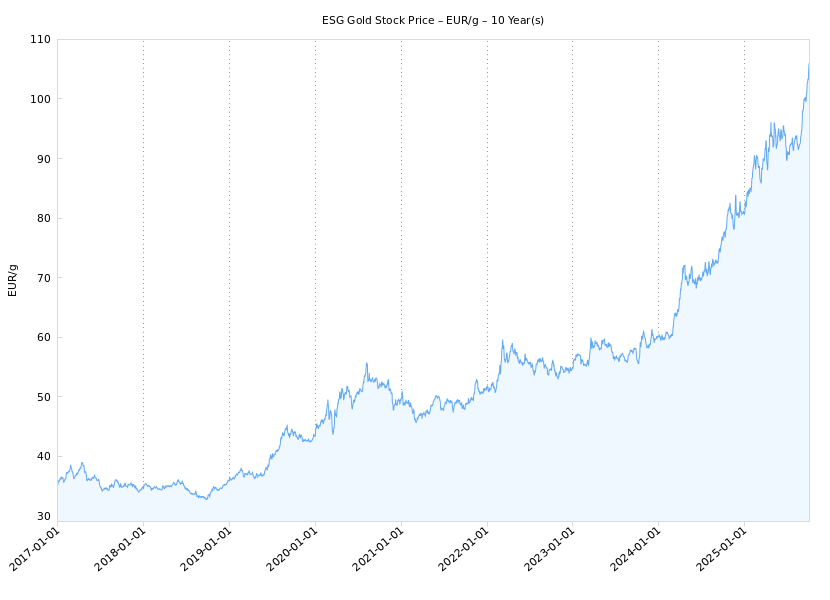Click the 110 tick on the y-axis

coord(40,40)
